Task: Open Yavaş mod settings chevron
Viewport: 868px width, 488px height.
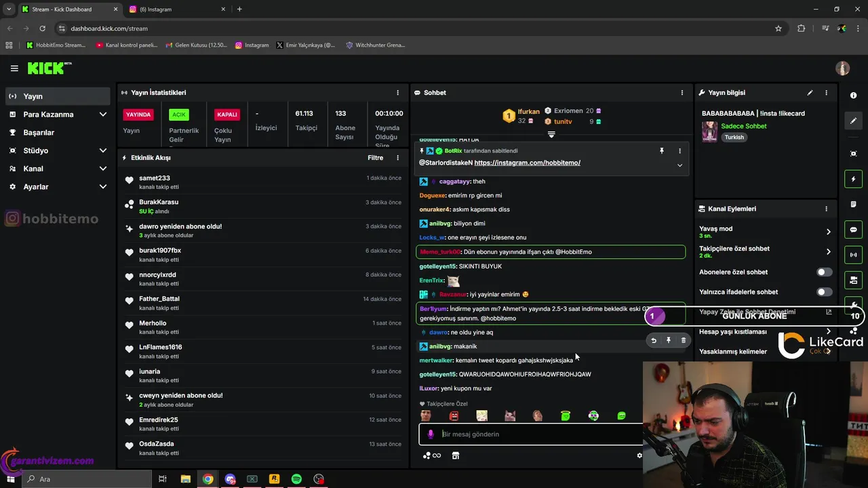Action: (x=828, y=232)
